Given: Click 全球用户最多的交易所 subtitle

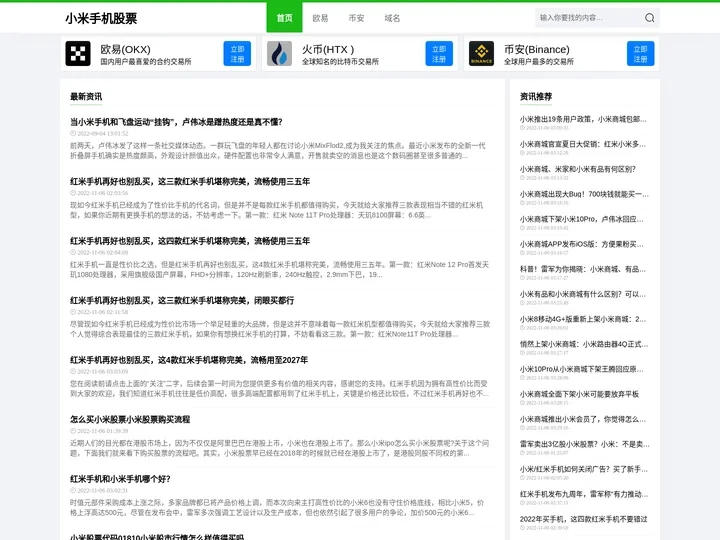Looking at the screenshot, I should (x=539, y=62).
